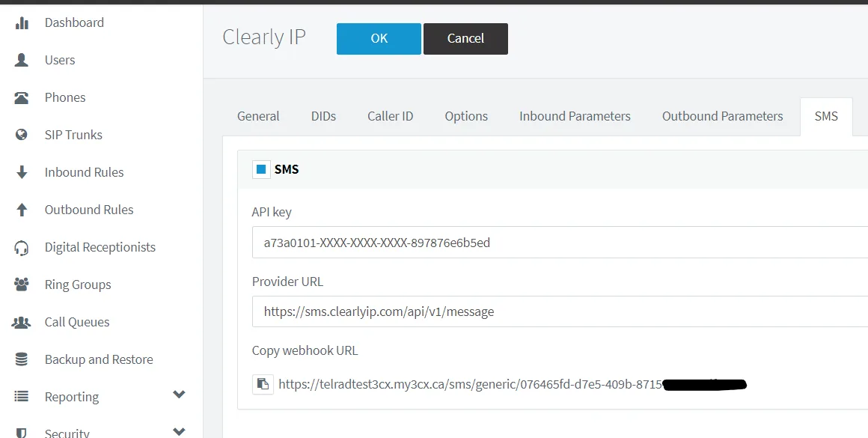The width and height of the screenshot is (868, 438).
Task: Click into the Provider URL field
Action: 560,311
